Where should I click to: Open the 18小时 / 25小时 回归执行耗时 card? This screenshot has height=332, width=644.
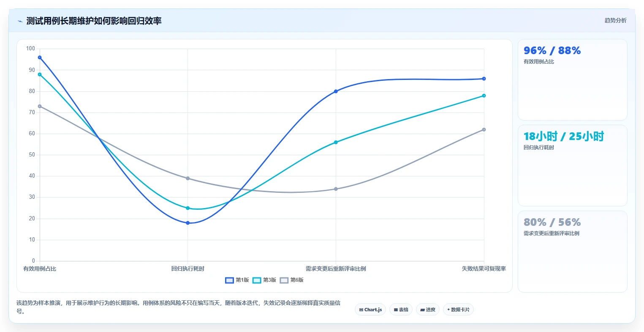click(573, 166)
